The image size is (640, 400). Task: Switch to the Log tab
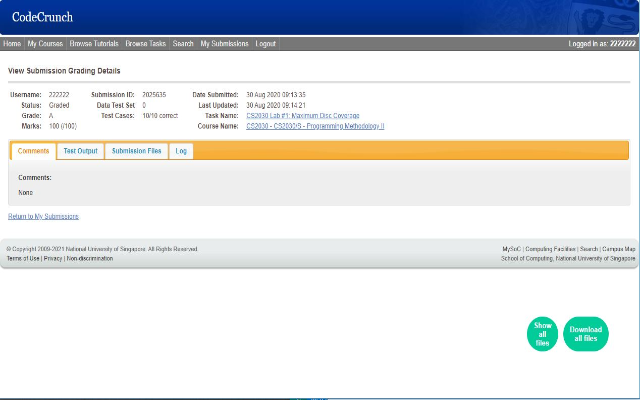(x=181, y=151)
